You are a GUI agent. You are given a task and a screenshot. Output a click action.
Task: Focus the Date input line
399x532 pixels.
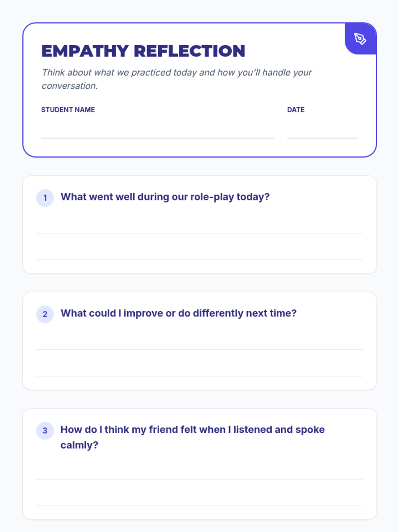coord(322,131)
